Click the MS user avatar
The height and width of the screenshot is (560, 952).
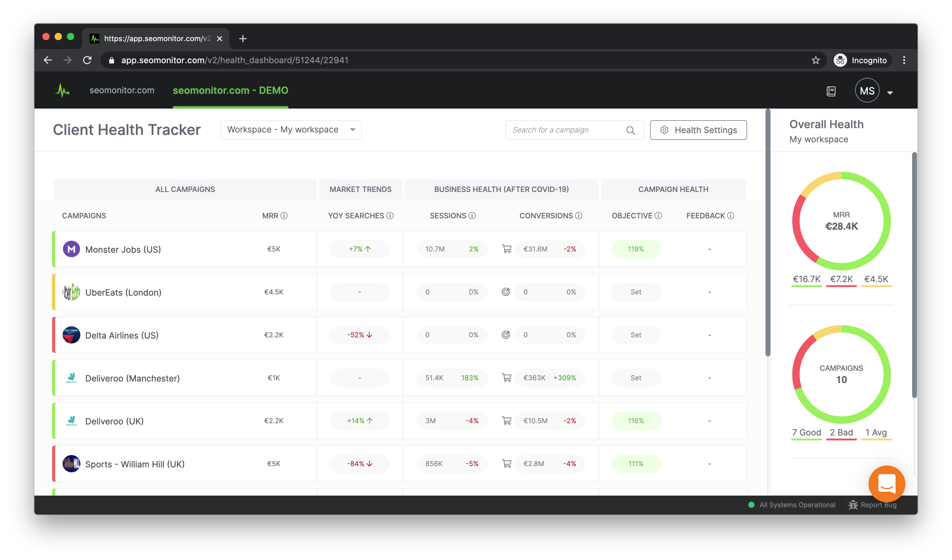867,91
